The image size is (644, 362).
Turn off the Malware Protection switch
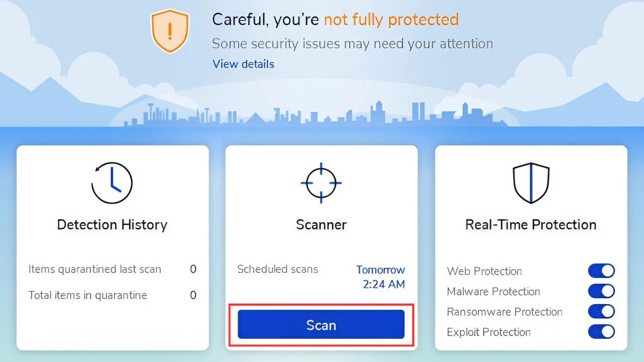pos(601,291)
